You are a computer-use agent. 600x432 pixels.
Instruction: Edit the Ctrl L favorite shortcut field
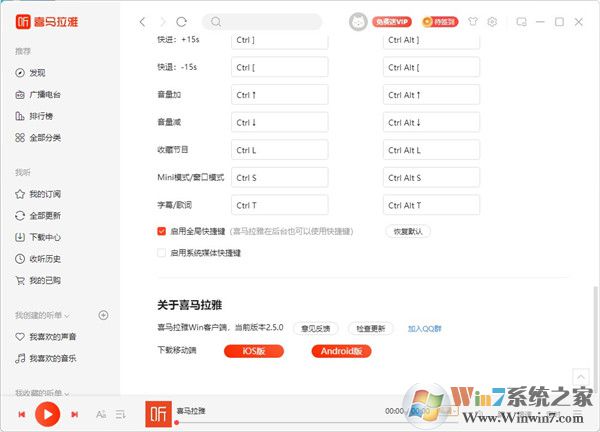[279, 150]
